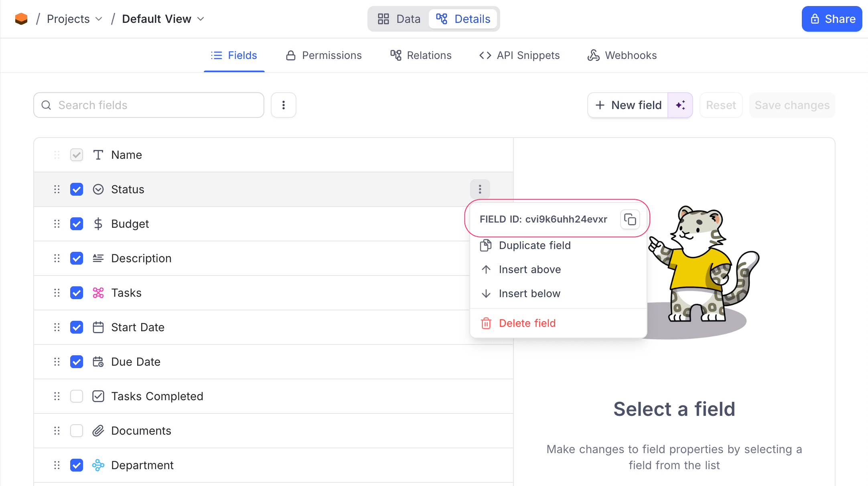
Task: Open the Webhooks tab
Action: point(622,55)
